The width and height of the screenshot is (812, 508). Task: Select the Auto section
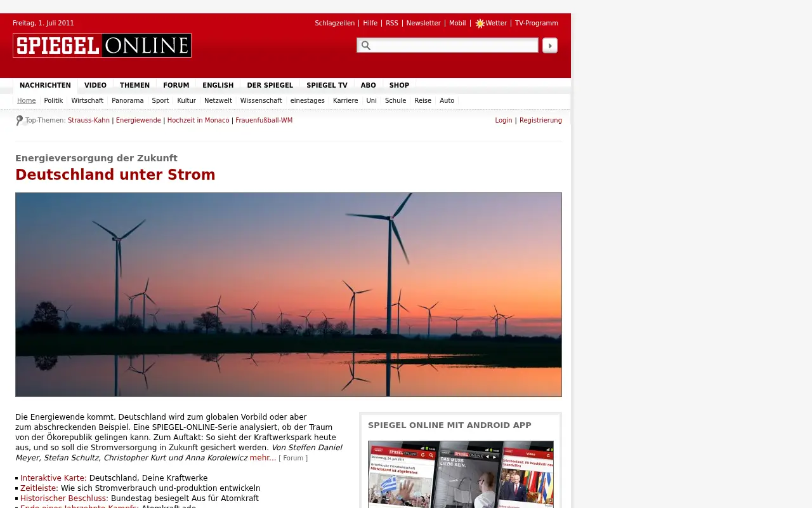[447, 101]
